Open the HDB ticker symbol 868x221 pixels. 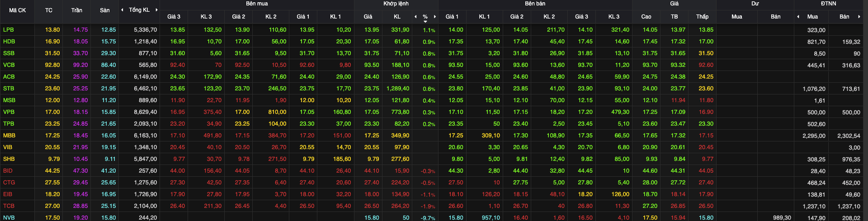click(x=9, y=41)
